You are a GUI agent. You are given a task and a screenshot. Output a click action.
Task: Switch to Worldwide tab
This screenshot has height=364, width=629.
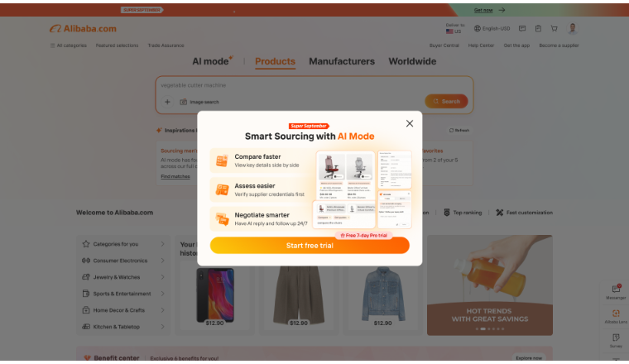tap(412, 61)
